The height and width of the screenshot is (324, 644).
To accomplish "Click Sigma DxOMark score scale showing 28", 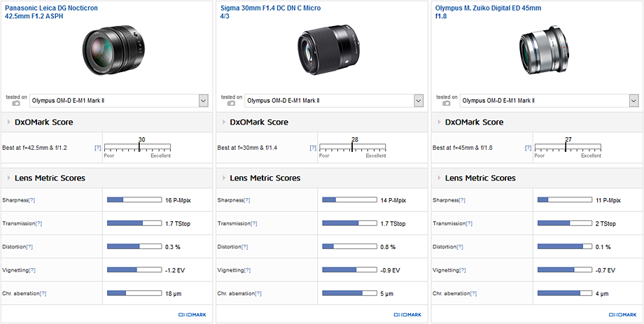I will pyautogui.click(x=352, y=148).
